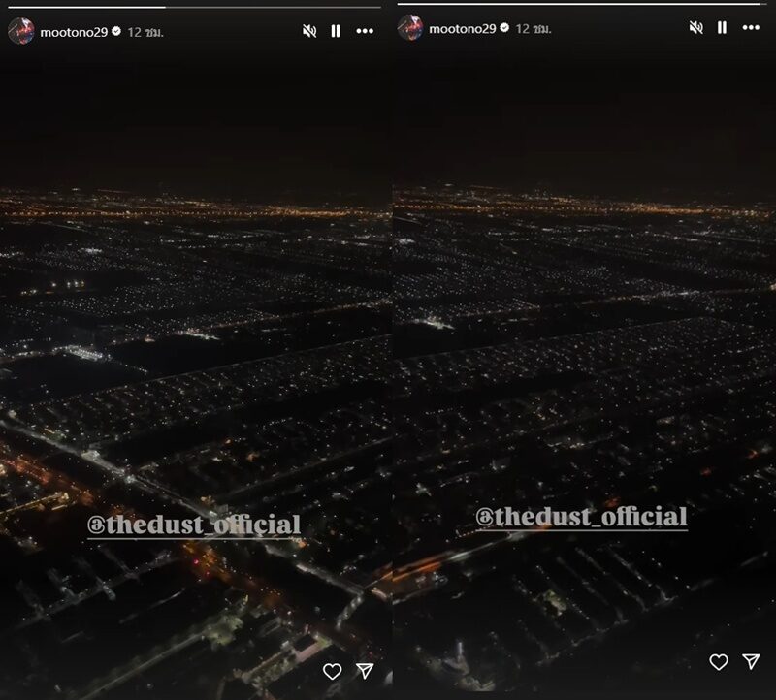Screen dimensions: 776x700
Task: Open more options menu in right story
Action: (x=751, y=27)
